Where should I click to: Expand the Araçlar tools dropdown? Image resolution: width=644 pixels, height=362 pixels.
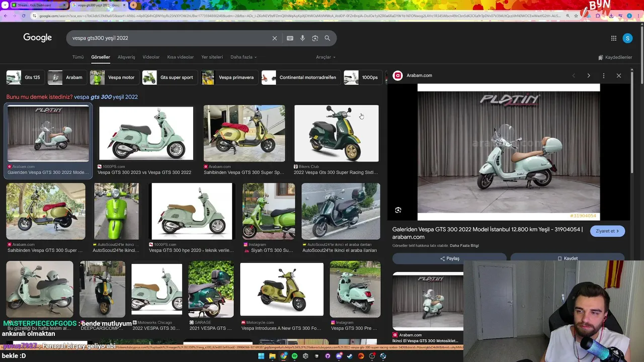click(x=326, y=57)
